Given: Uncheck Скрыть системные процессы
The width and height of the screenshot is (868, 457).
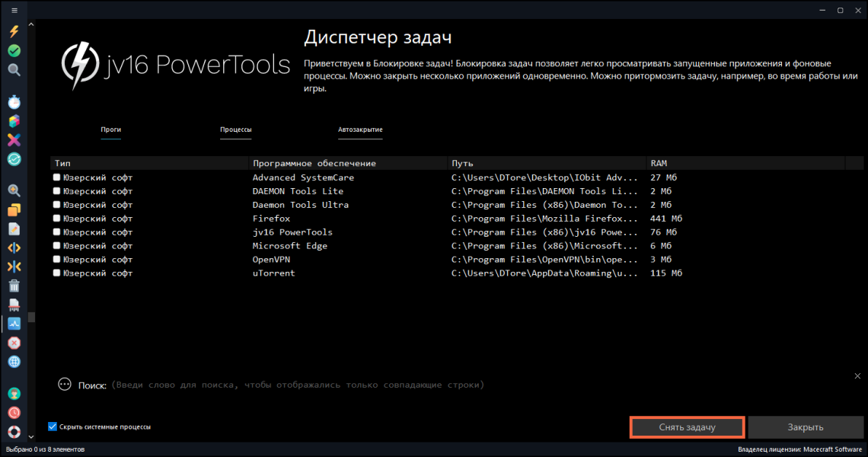Looking at the screenshot, I should tap(53, 427).
